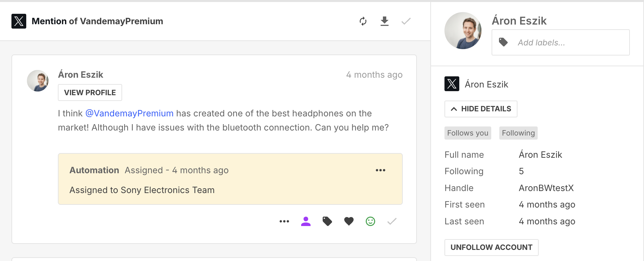The image size is (644, 261).
Task: Click the download icon in the header
Action: (x=385, y=21)
